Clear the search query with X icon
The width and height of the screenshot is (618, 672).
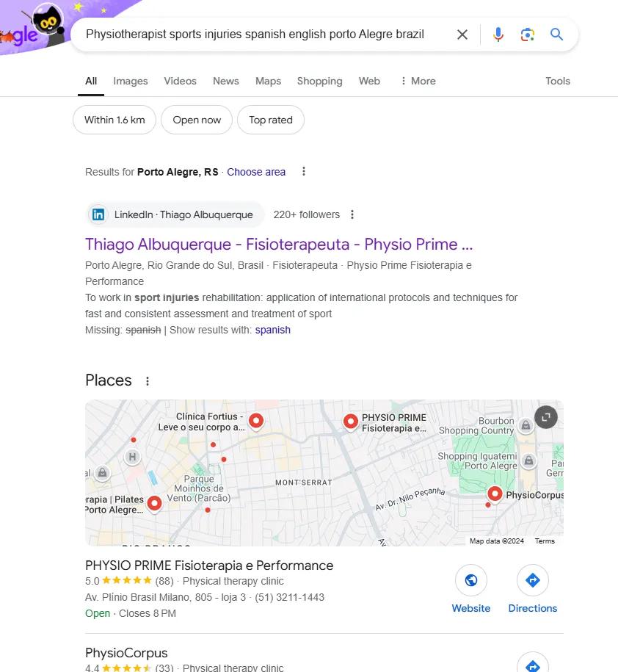tap(462, 35)
